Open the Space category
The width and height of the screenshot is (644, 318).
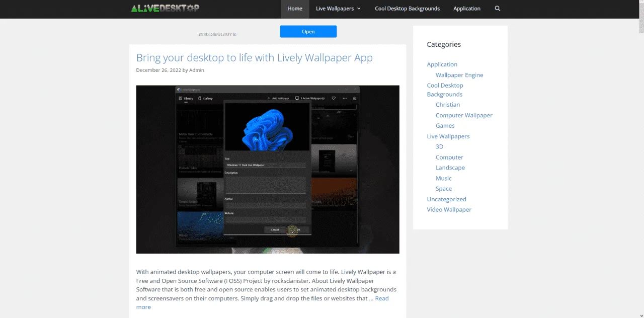(x=444, y=189)
